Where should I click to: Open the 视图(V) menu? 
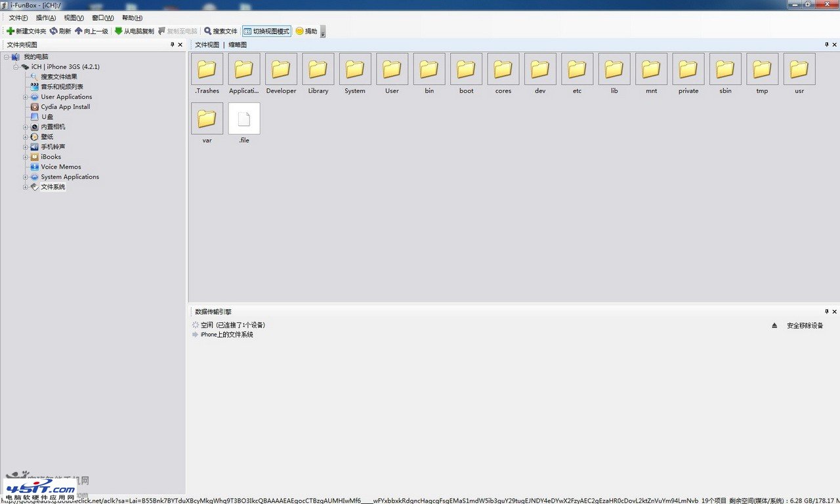tap(74, 18)
